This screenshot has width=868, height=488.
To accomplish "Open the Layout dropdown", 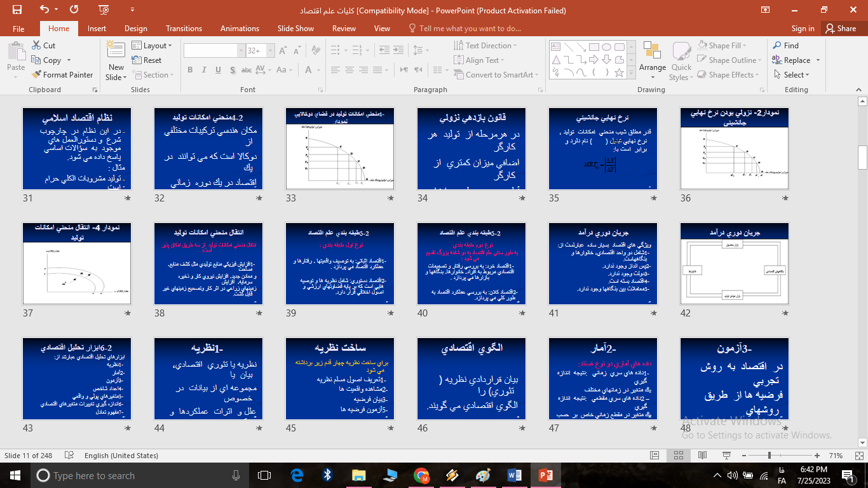I will [x=152, y=45].
